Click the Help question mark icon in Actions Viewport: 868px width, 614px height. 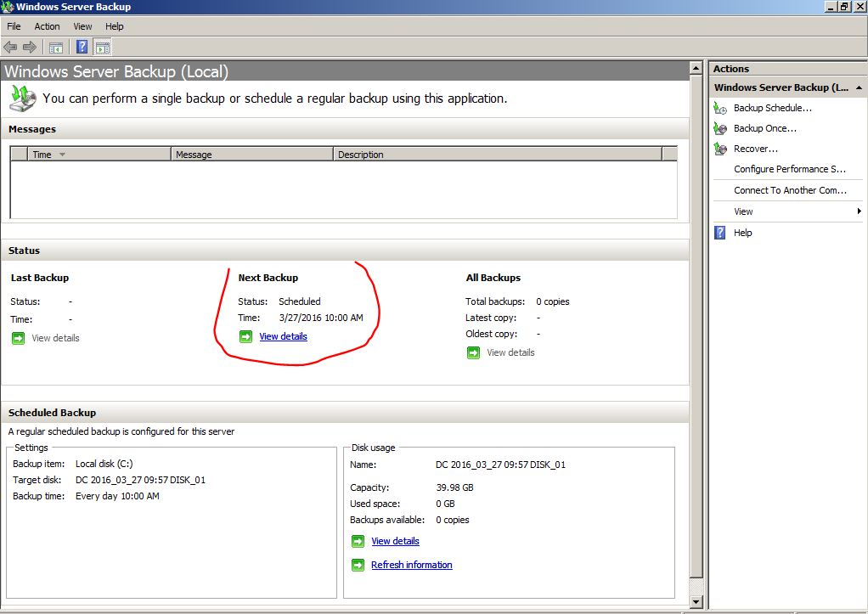[x=719, y=233]
